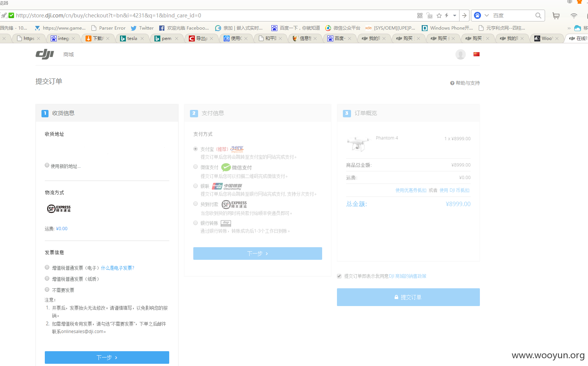Choose 微信支付 payment radio button
This screenshot has height=366, width=588.
pyautogui.click(x=196, y=167)
